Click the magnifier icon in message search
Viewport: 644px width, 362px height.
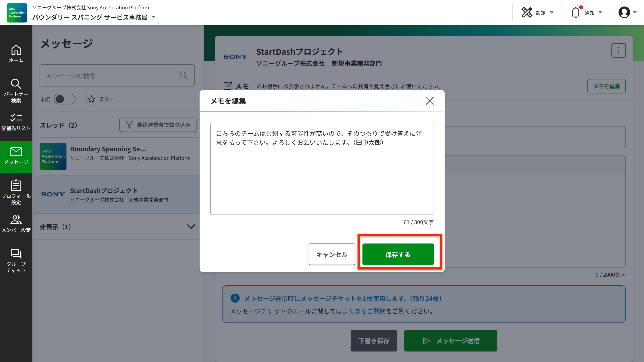183,76
